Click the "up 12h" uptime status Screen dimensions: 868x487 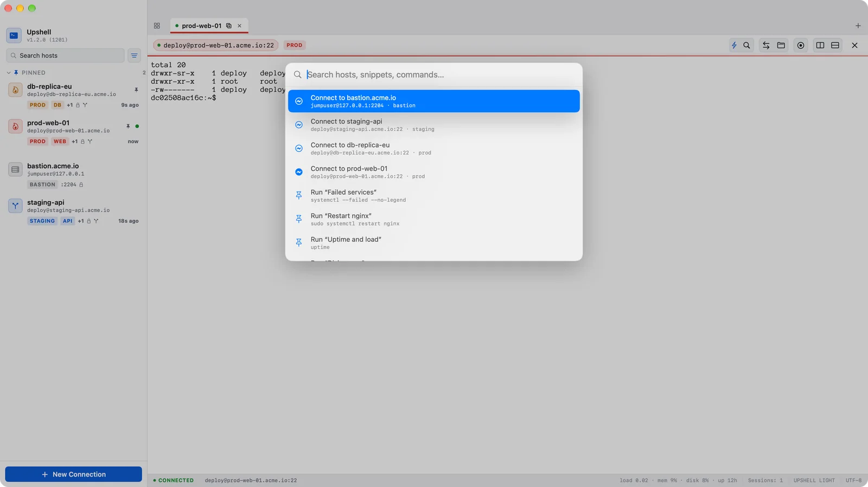click(727, 480)
